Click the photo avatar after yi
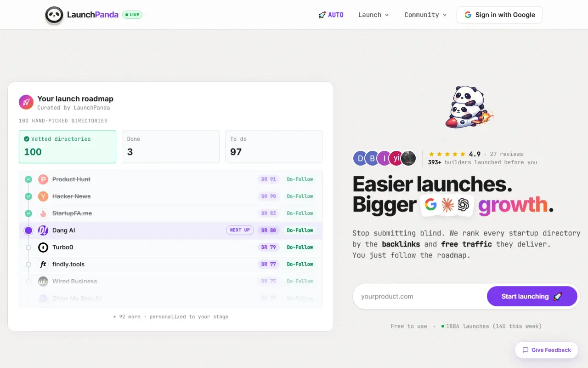The height and width of the screenshot is (368, 588). [408, 158]
